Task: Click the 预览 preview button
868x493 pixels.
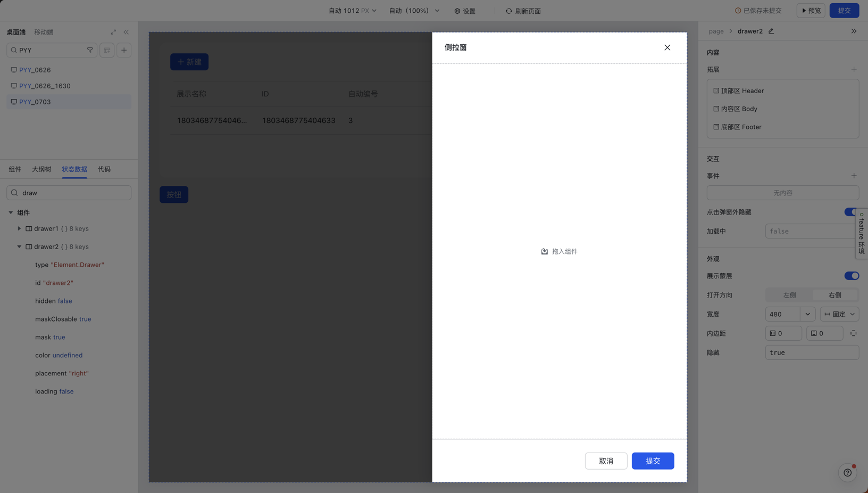Action: click(x=811, y=11)
